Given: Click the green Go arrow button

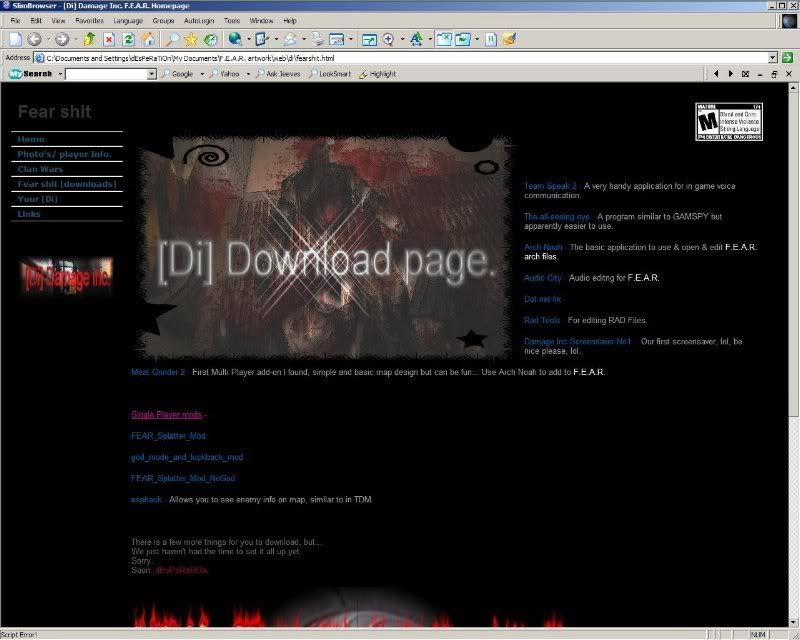Looking at the screenshot, I should [x=787, y=58].
